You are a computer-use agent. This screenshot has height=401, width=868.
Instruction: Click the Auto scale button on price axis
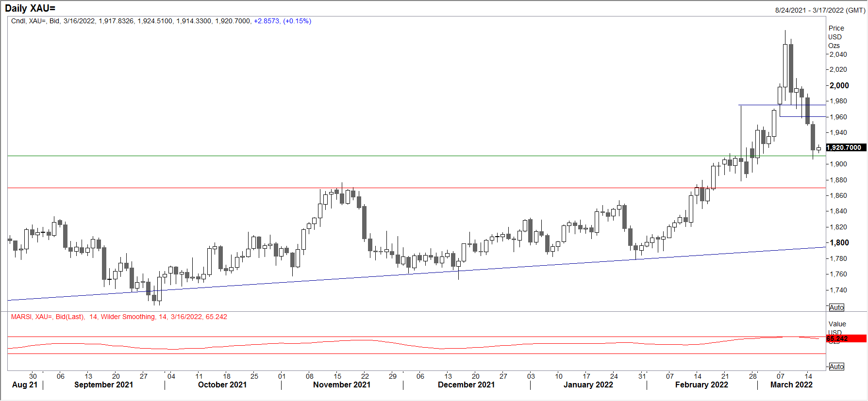tap(836, 307)
